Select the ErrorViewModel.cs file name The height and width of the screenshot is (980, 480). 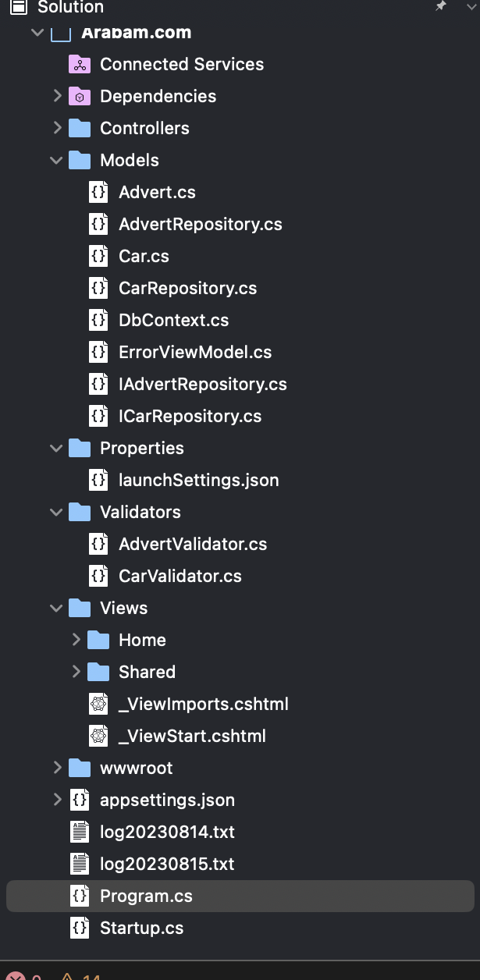(195, 352)
